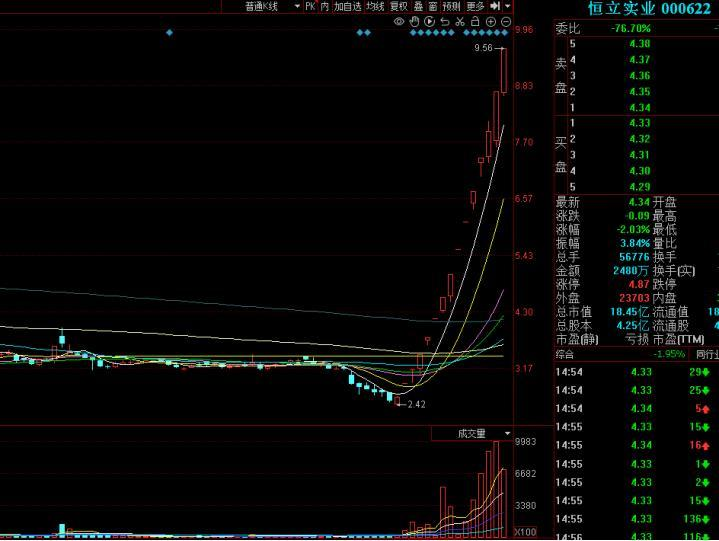Zoom in with the plus icon
719x541 pixels.
[491, 21]
